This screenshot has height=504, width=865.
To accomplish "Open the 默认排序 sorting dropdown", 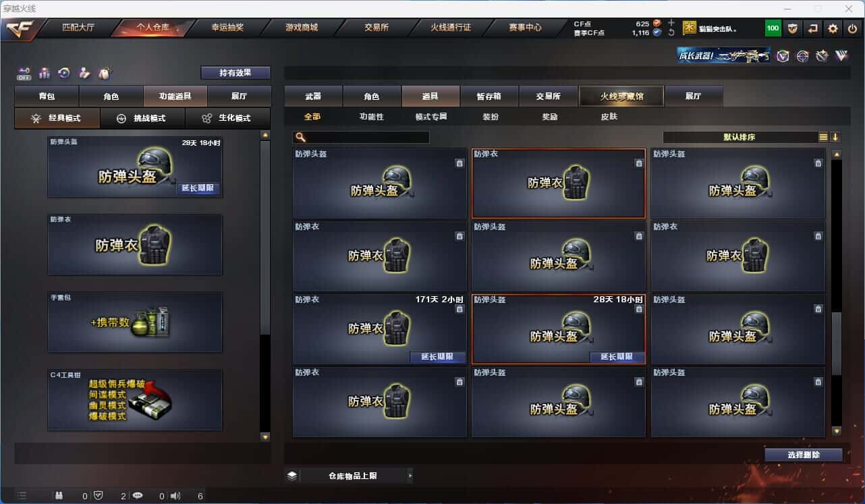I will 740,137.
